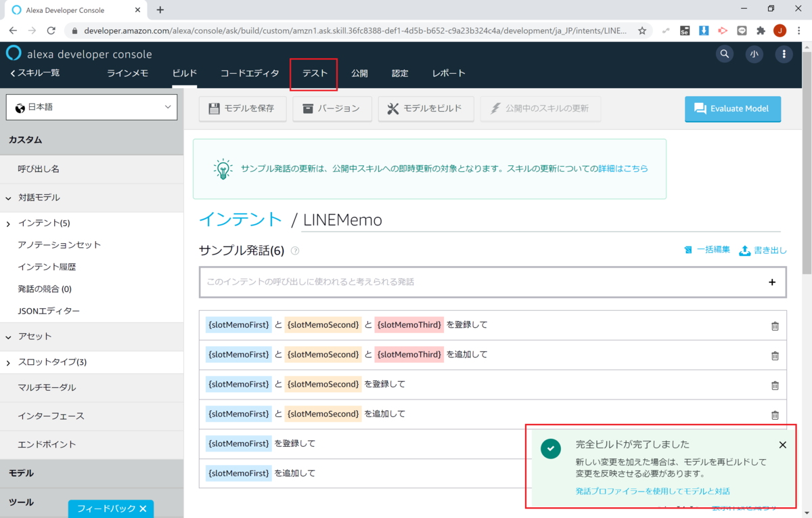
Task: Click the Evaluate Model button
Action: tap(733, 109)
